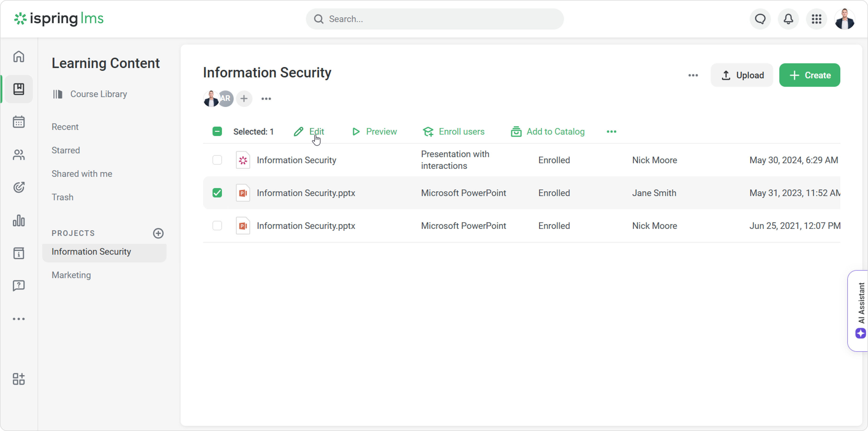Click the notifications bell icon

pos(788,19)
